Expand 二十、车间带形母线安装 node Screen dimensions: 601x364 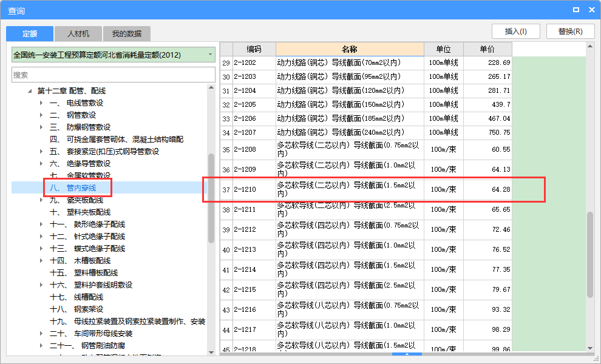(41, 334)
